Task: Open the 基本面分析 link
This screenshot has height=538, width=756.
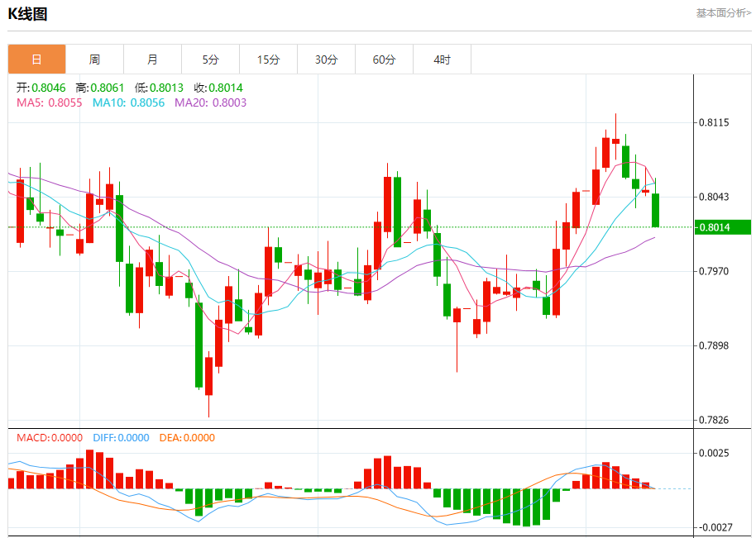Action: (x=723, y=13)
